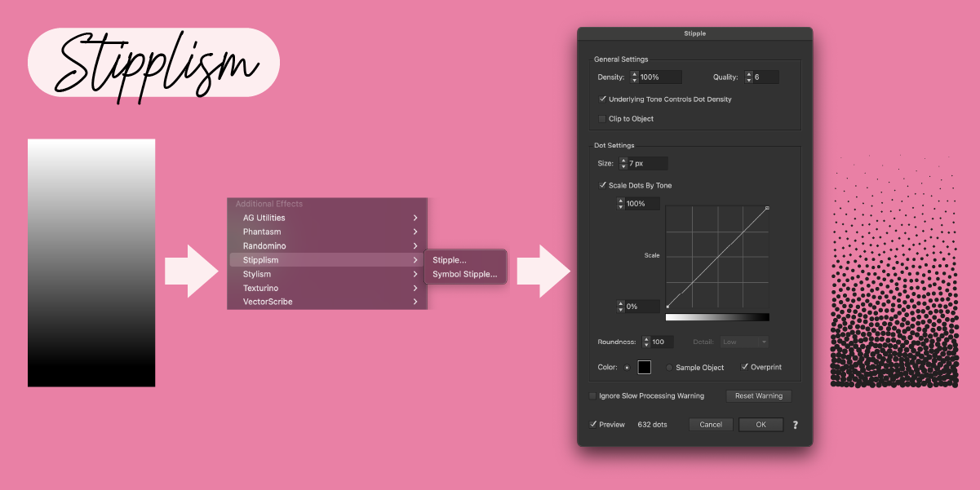Enable Clip to Object checkbox
This screenshot has width=980, height=490.
coord(602,118)
